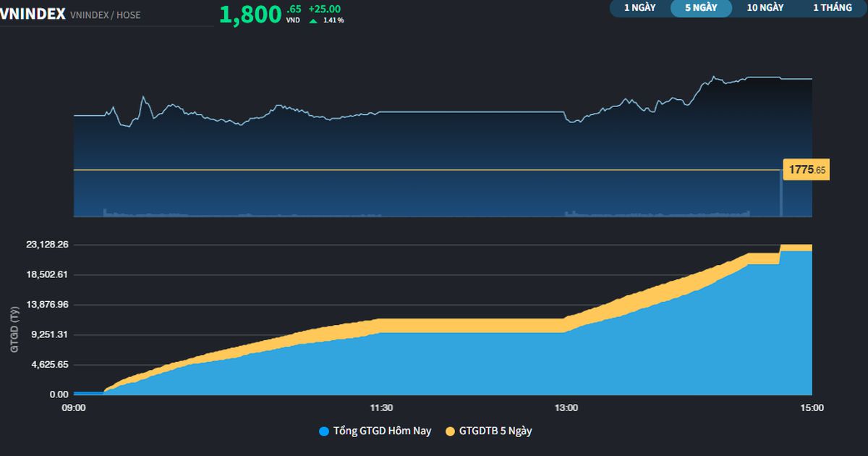The image size is (868, 456).
Task: Switch to the 10 NGÀY view
Action: point(764,9)
